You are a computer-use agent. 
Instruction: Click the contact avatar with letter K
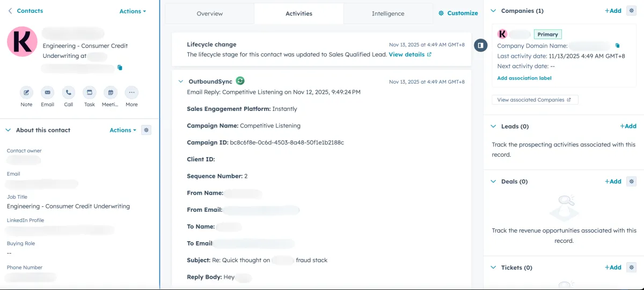(23, 42)
